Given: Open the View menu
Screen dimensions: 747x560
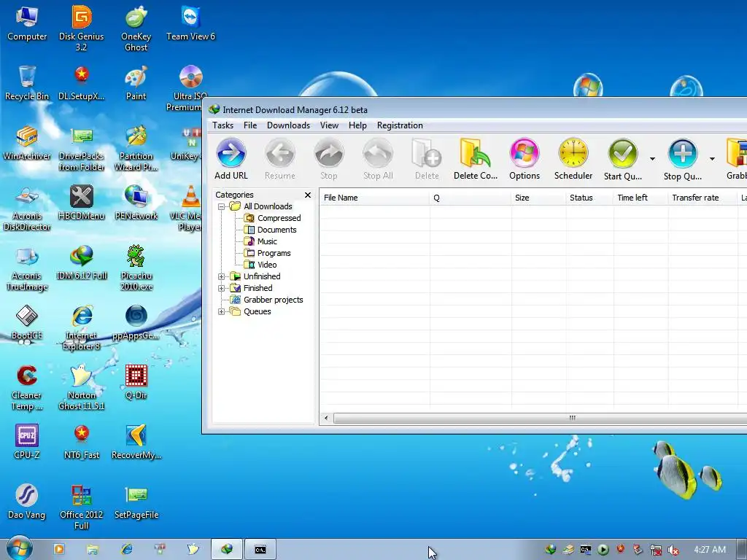Looking at the screenshot, I should click(x=329, y=125).
